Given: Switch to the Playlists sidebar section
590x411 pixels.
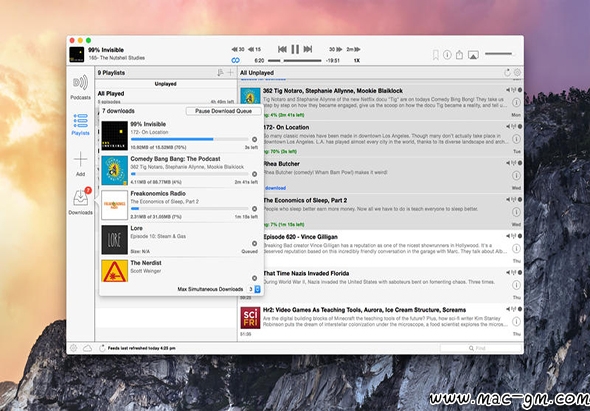Looking at the screenshot, I should pyautogui.click(x=81, y=125).
